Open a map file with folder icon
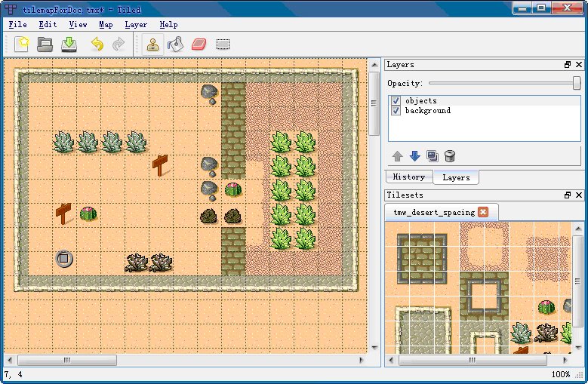The width and height of the screenshot is (588, 384). [x=45, y=45]
